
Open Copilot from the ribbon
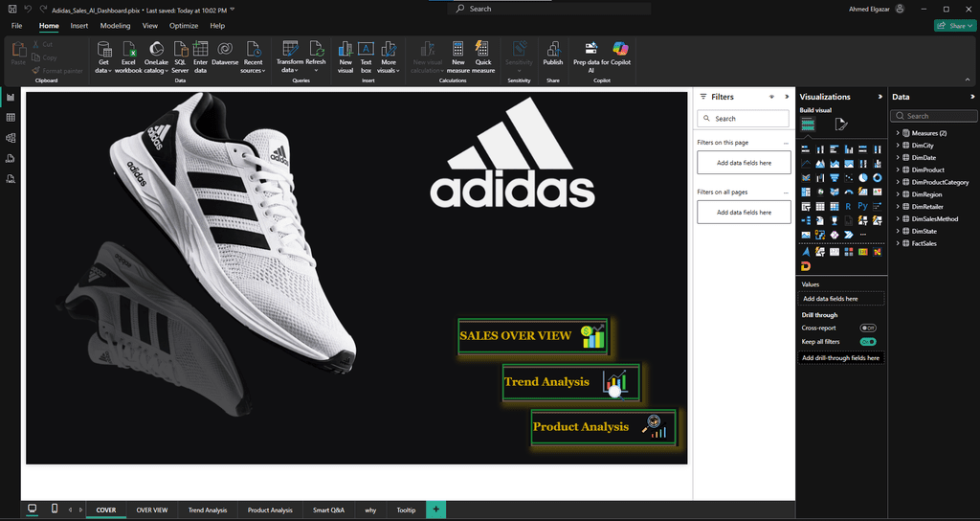click(620, 54)
